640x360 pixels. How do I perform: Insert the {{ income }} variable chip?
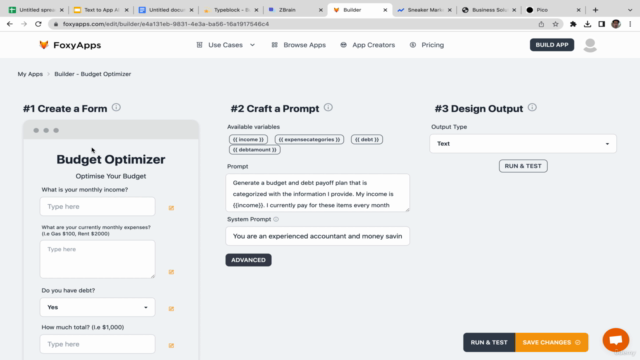[248, 140]
